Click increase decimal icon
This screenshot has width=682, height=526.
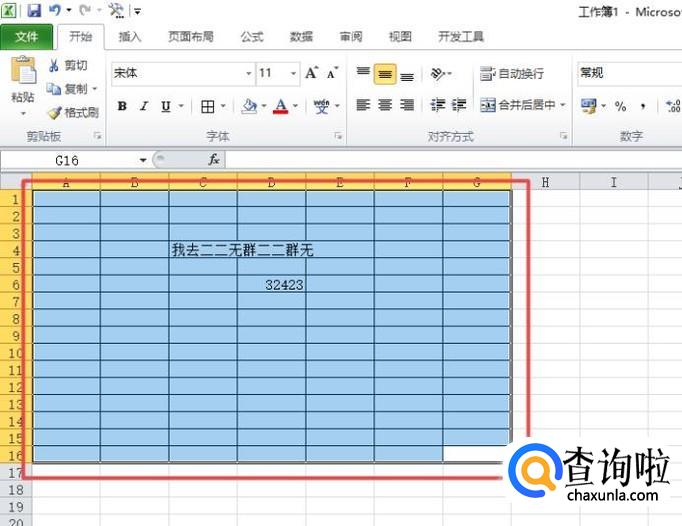click(x=673, y=106)
